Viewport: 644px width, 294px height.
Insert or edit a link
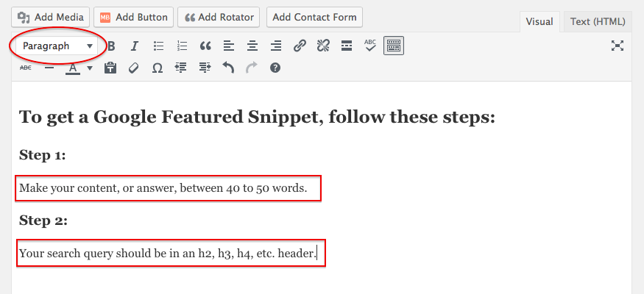pos(300,46)
